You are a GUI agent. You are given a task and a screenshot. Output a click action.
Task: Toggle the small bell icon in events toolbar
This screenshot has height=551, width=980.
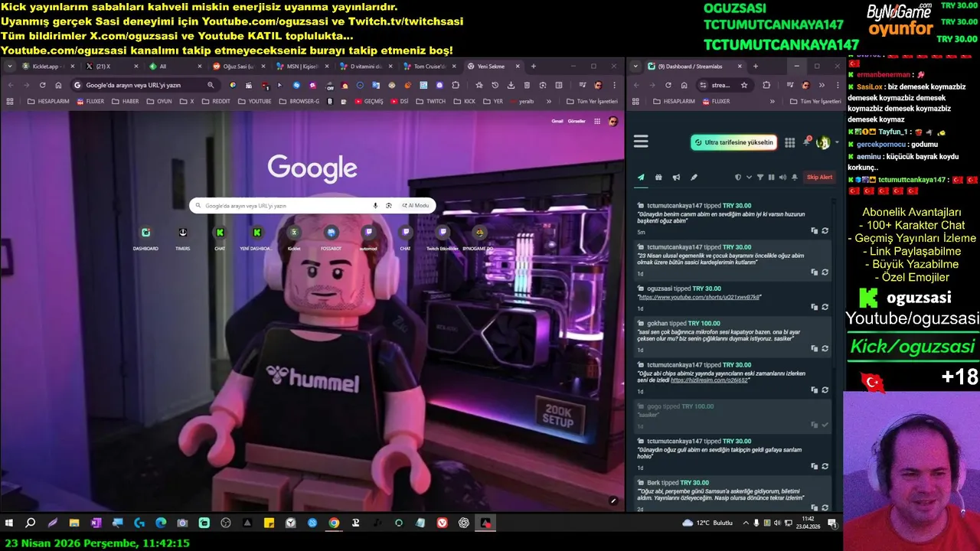[x=795, y=178]
